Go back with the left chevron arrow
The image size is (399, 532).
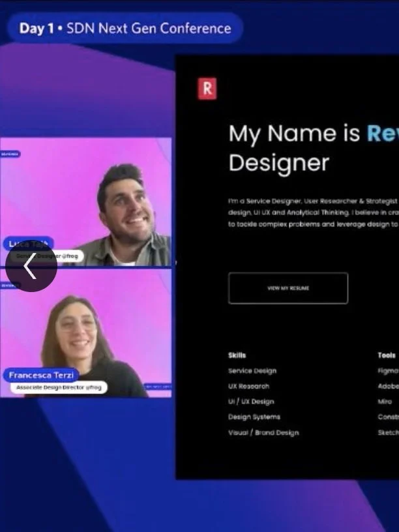(31, 266)
